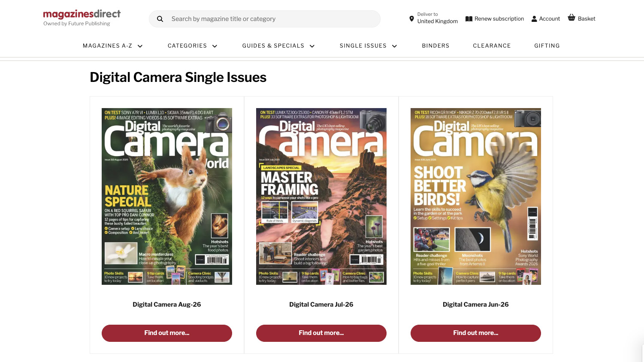644x362 pixels.
Task: Open the Aug-26 squirrel cover image
Action: (167, 196)
